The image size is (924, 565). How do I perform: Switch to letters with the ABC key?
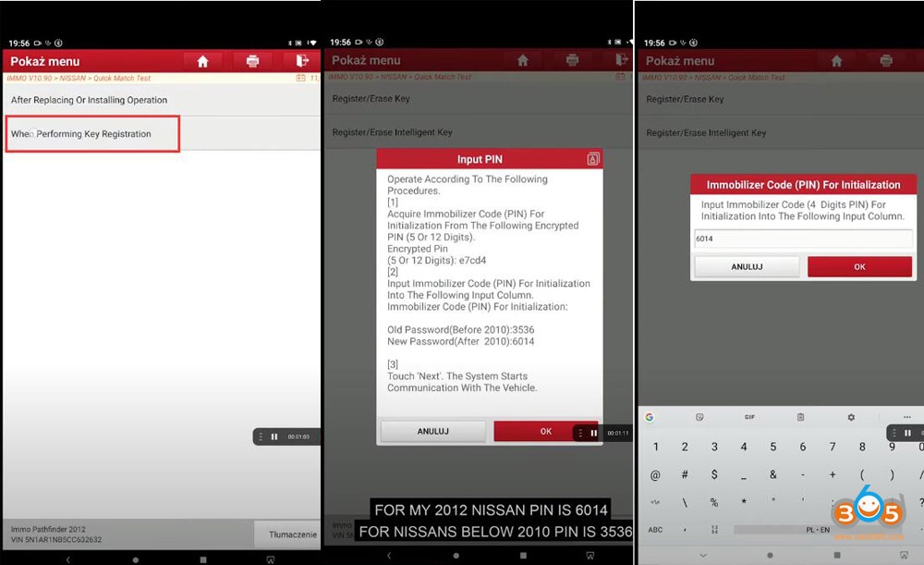click(655, 530)
